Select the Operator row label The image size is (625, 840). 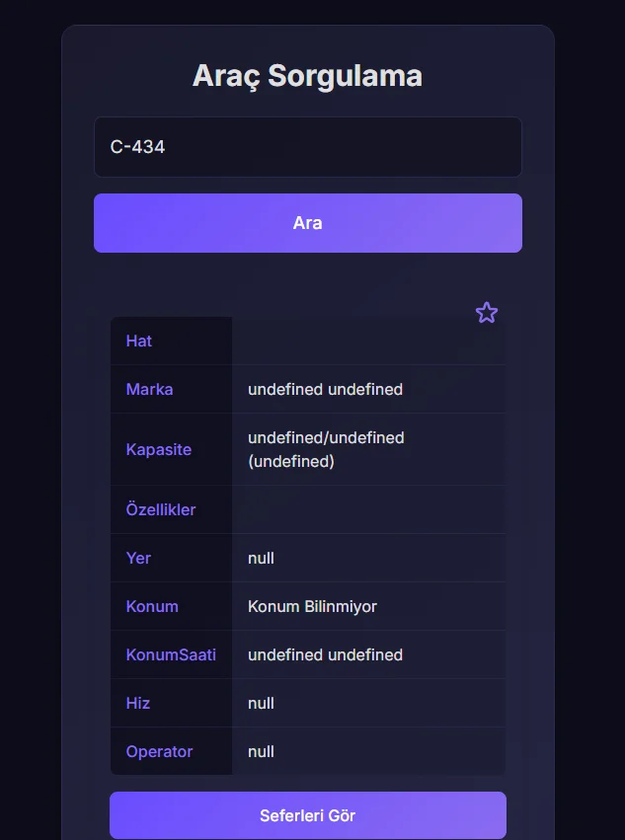click(159, 751)
